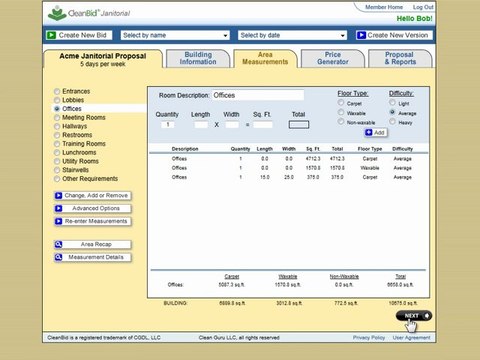480x360 pixels.
Task: Choose the Waxable floor type
Action: pos(341,112)
